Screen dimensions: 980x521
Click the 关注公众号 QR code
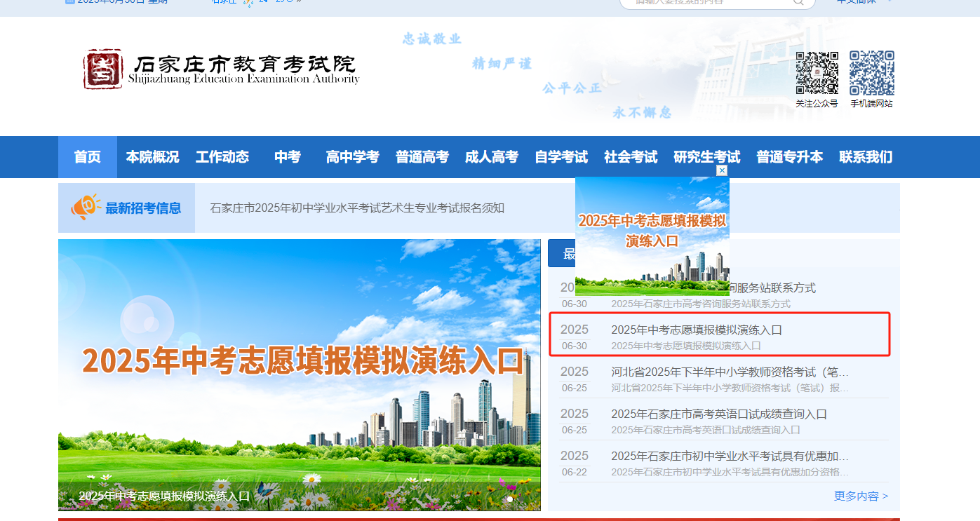click(817, 73)
